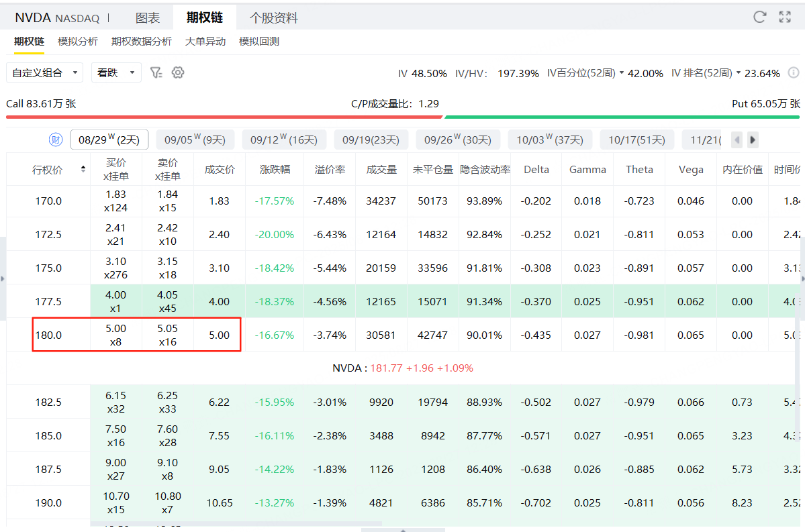The width and height of the screenshot is (805, 532).
Task: Click bid 4.00 x1 in 177.5 row
Action: click(116, 302)
